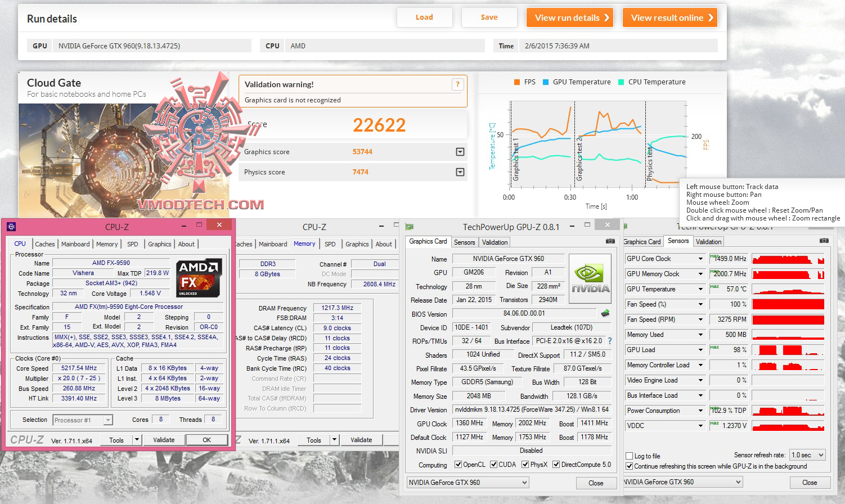Uncheck Continue refreshing in background option

[629, 466]
